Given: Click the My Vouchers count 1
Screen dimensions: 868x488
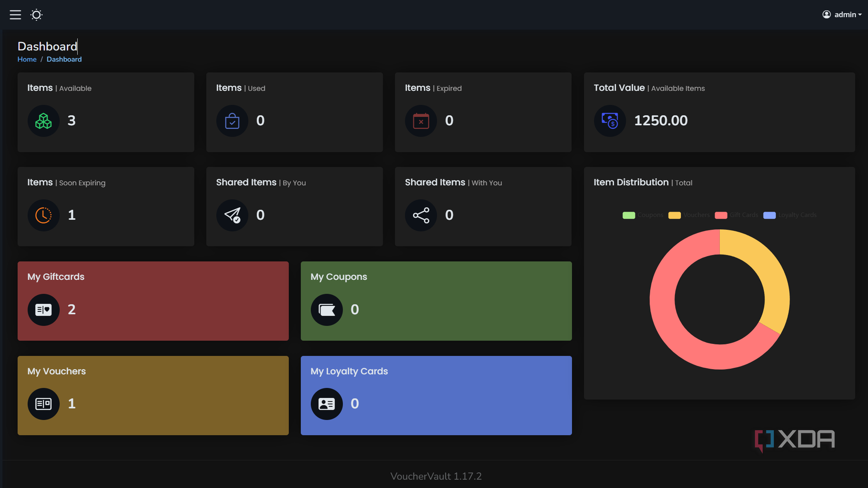Looking at the screenshot, I should (72, 404).
